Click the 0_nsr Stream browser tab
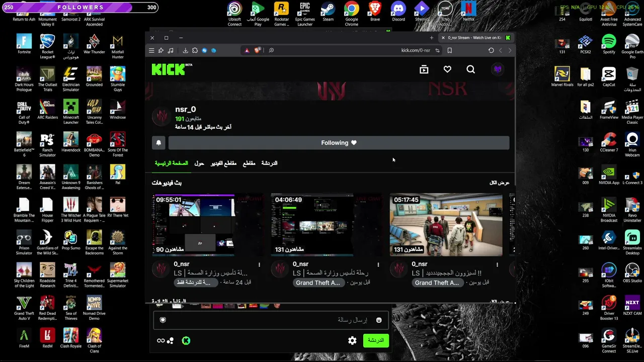 (475, 38)
